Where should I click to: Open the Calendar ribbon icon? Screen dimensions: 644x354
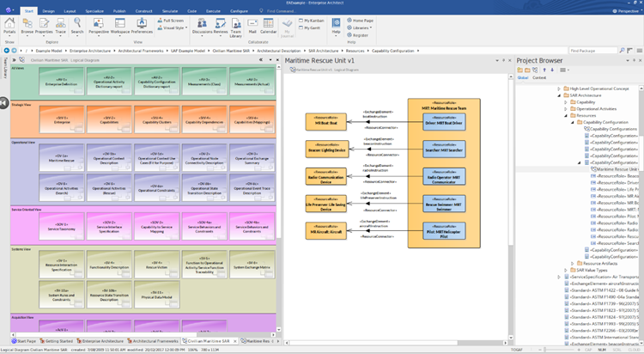tap(268, 26)
